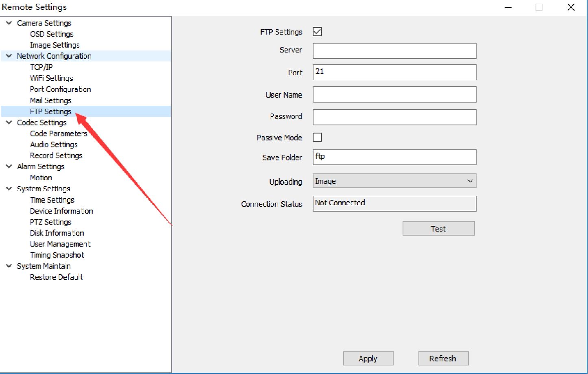Open WiFi Settings in the tree

[x=51, y=78]
